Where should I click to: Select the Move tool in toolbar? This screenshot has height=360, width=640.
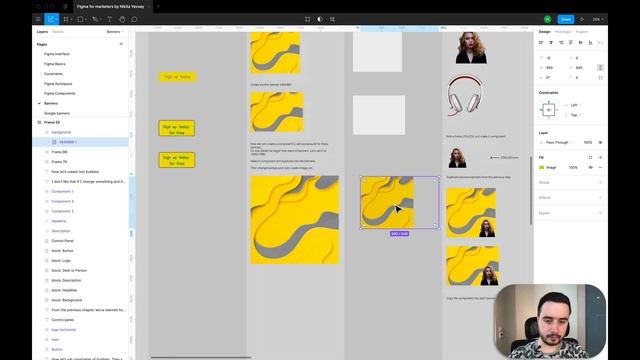(50, 19)
